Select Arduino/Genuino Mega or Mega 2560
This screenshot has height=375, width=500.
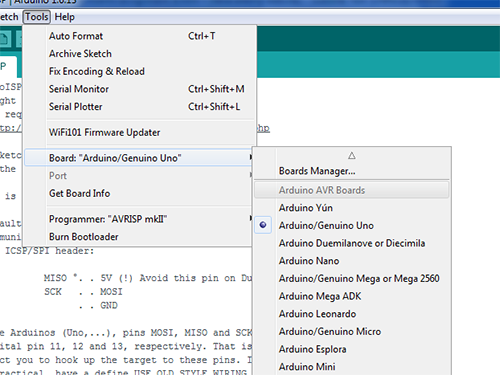click(352, 279)
